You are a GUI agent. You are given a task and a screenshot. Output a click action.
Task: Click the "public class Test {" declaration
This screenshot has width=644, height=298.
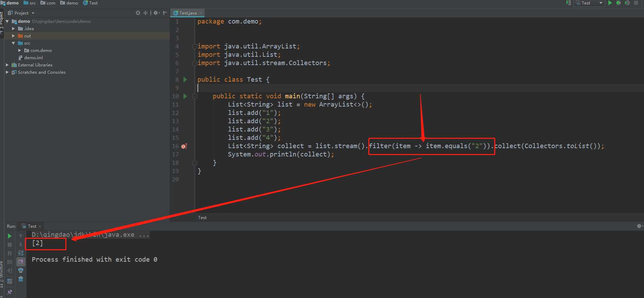(x=233, y=80)
